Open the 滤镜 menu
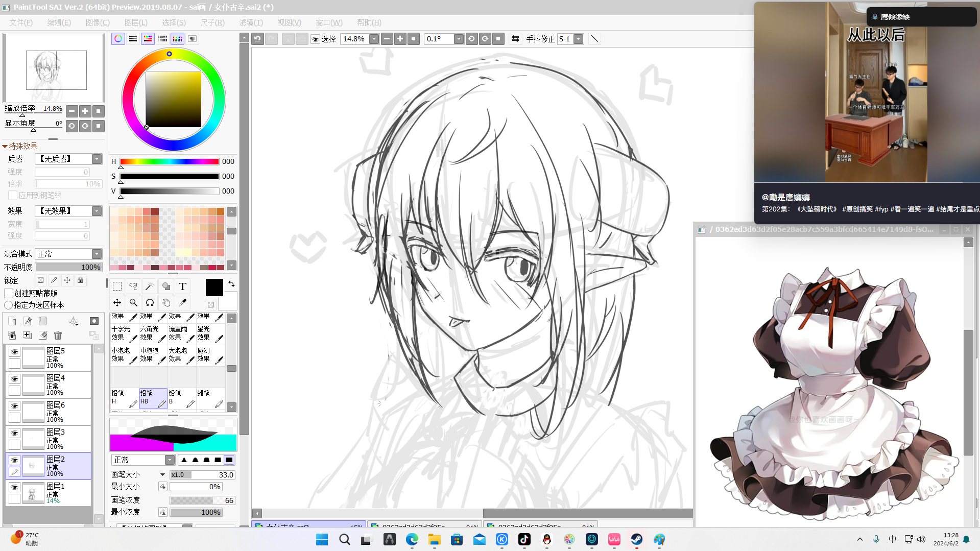The height and width of the screenshot is (551, 980). 251,22
